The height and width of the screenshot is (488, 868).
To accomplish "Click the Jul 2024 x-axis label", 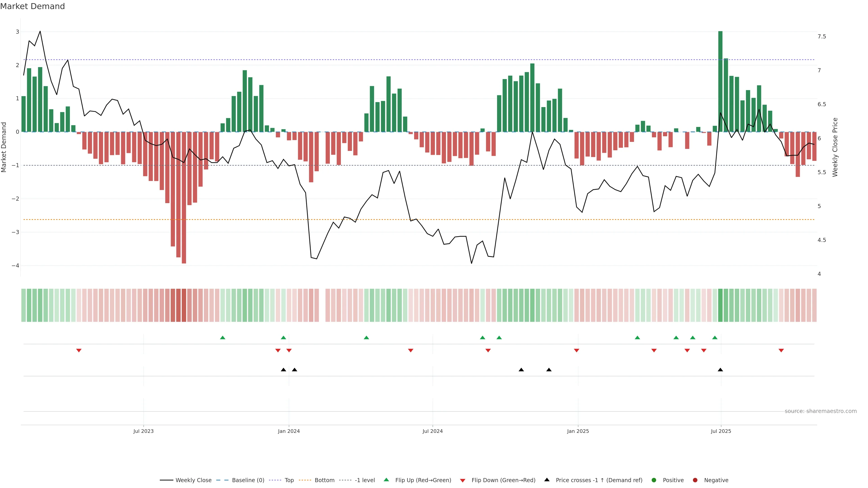I will coord(433,432).
